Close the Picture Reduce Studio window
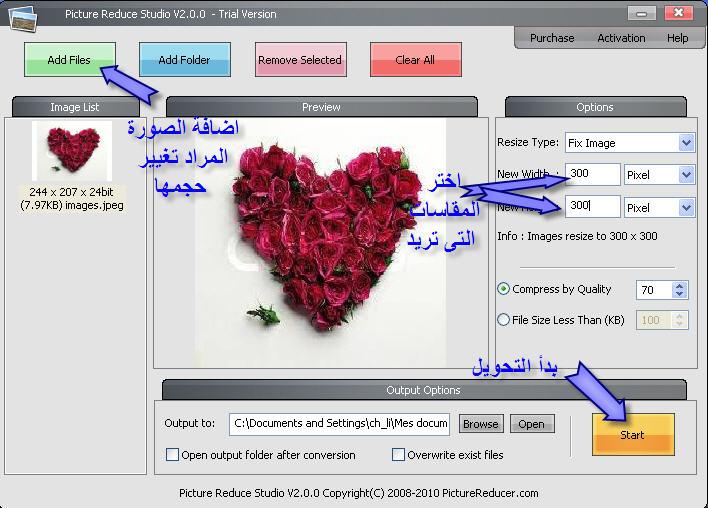Viewport: 708px width, 508px height. pos(679,13)
